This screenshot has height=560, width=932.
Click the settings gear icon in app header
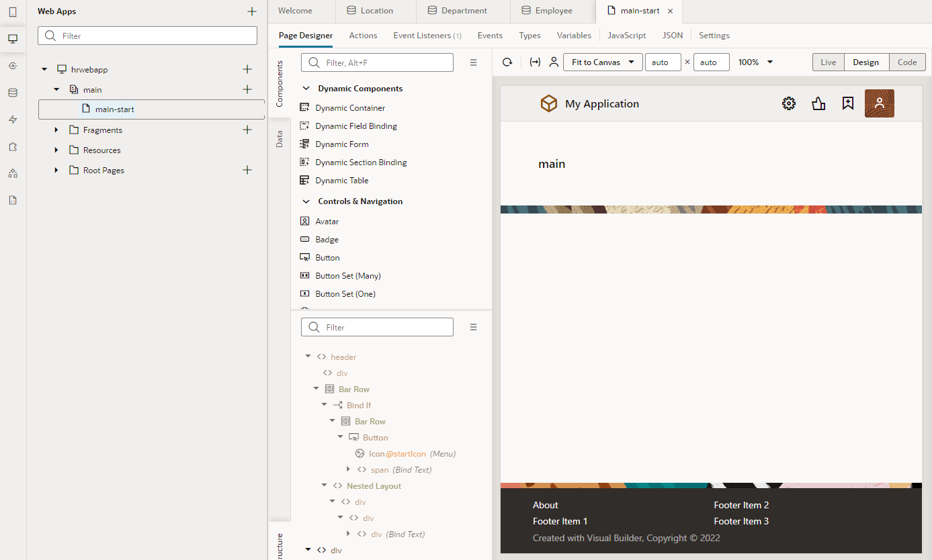pyautogui.click(x=789, y=103)
